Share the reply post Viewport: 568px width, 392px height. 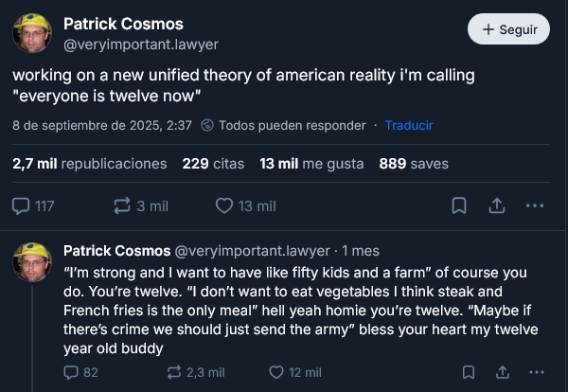tap(504, 372)
